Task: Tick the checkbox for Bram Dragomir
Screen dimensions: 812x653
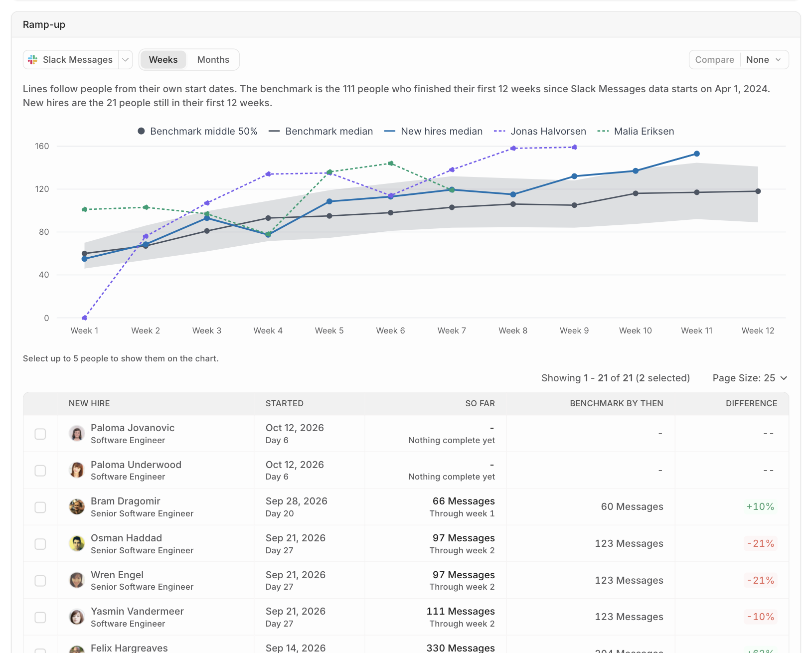Action: point(40,507)
